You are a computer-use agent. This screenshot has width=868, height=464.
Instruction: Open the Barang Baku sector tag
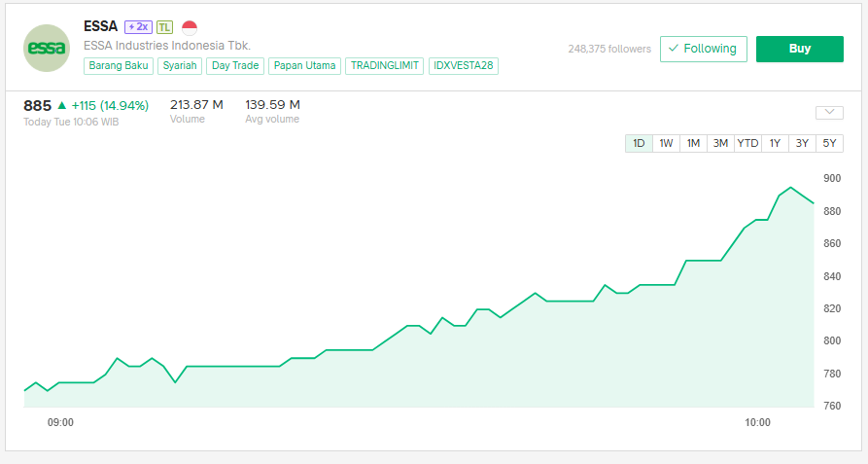[x=119, y=66]
